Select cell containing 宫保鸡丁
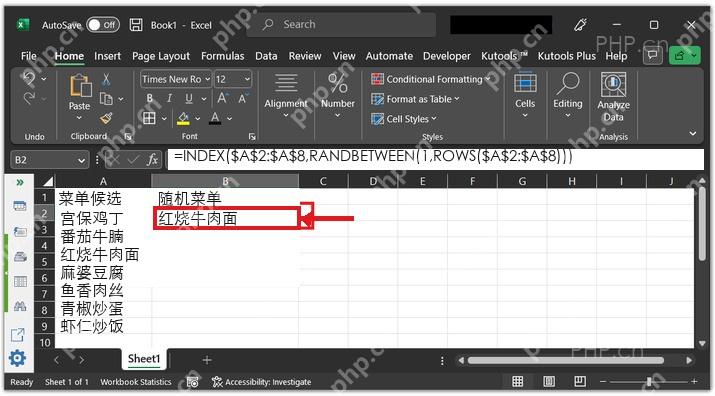Viewport: 715px width, 396px height. [x=103, y=218]
